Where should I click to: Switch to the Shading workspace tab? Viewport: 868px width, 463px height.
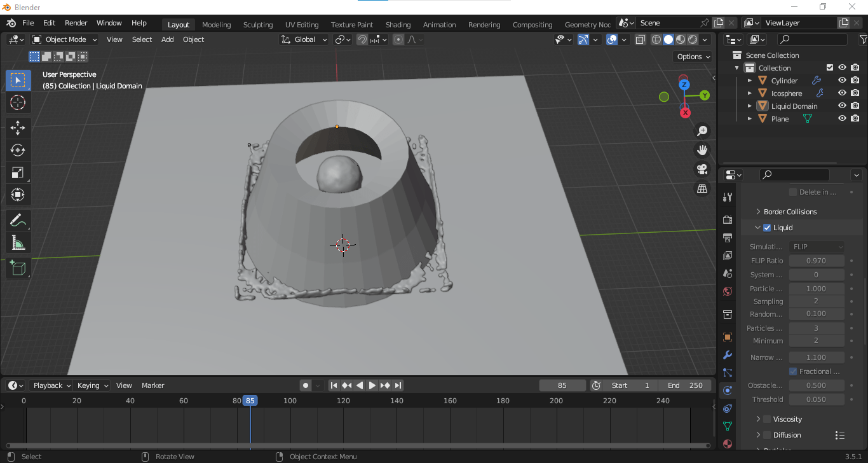pyautogui.click(x=398, y=24)
